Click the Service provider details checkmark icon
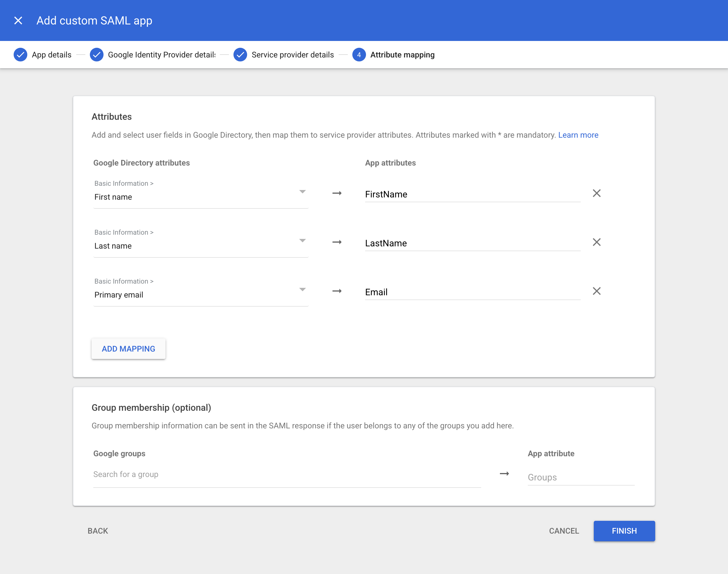Screen dimensions: 728x574 [240, 54]
